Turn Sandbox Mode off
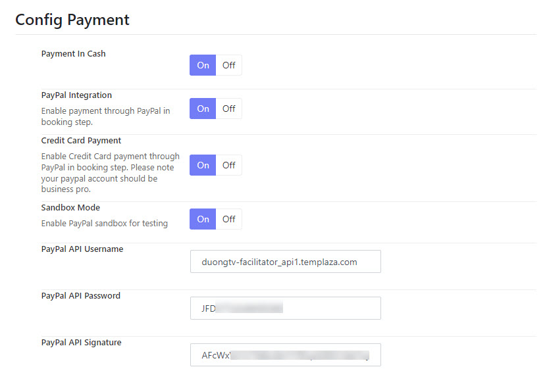 [x=229, y=219]
